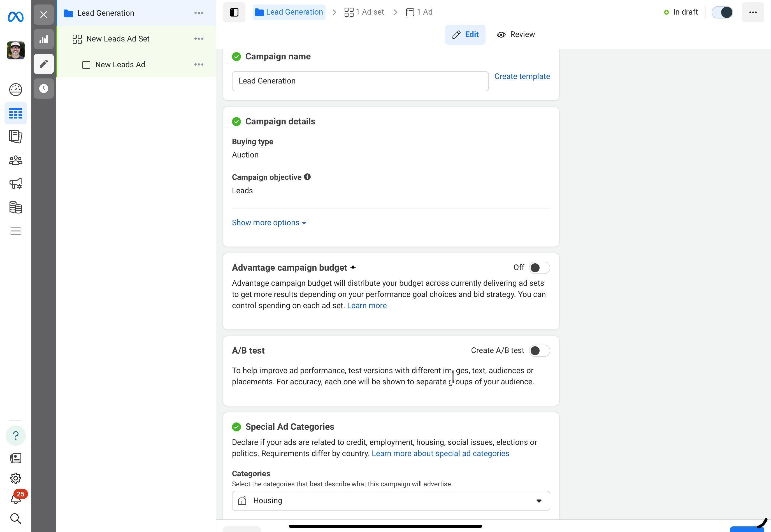Open Learn more about special ad categories
Viewport: 771px width, 532px height.
tap(440, 453)
